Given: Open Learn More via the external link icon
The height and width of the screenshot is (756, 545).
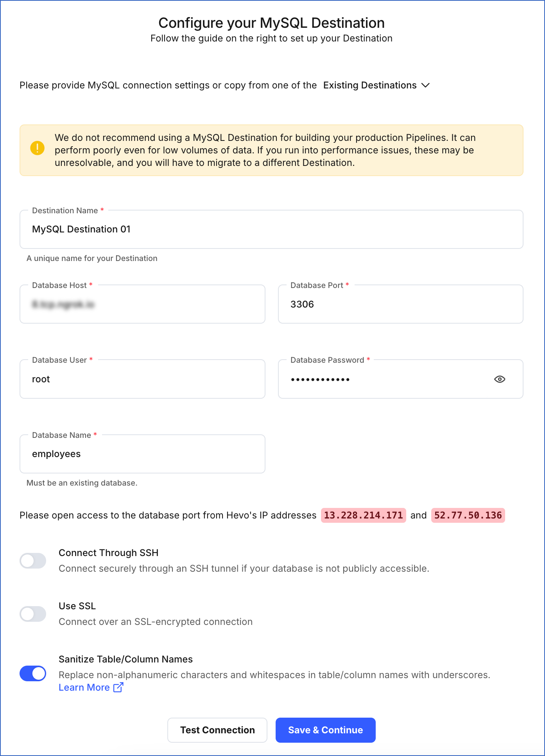Looking at the screenshot, I should click(118, 688).
